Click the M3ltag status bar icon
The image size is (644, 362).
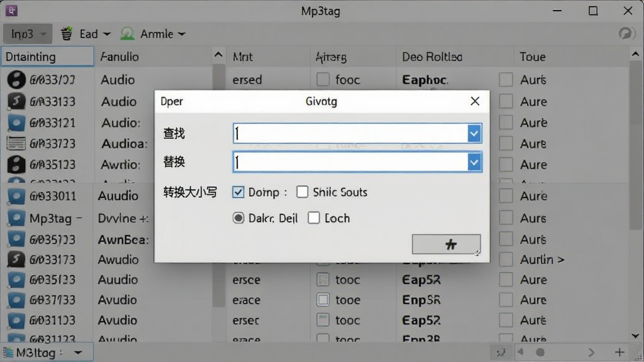pos(8,353)
